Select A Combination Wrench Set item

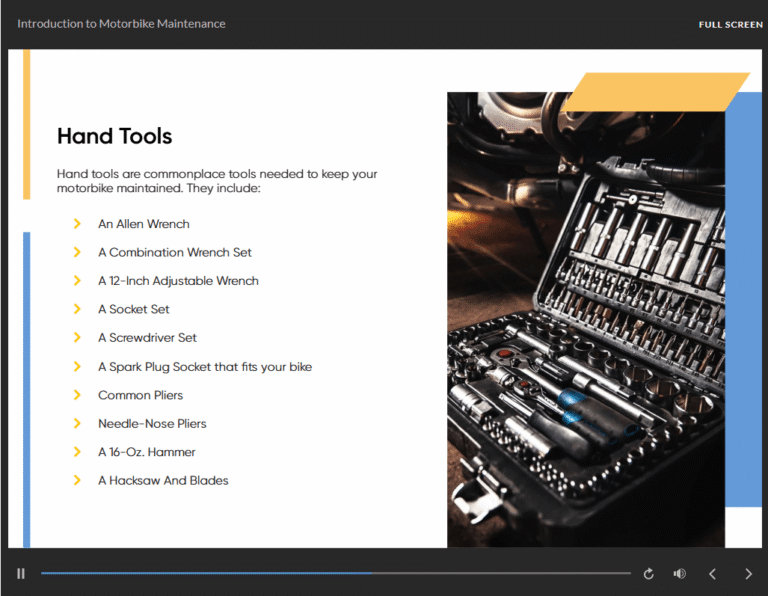pyautogui.click(x=174, y=252)
